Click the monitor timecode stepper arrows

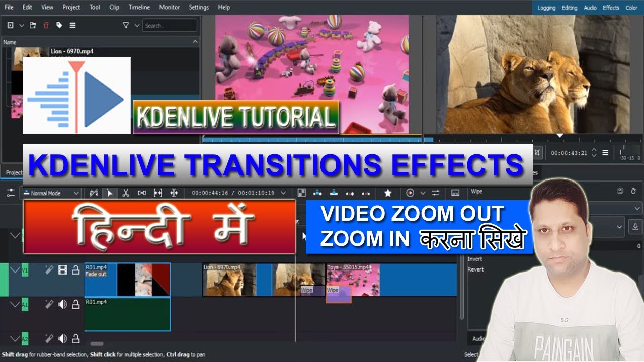[x=594, y=152]
